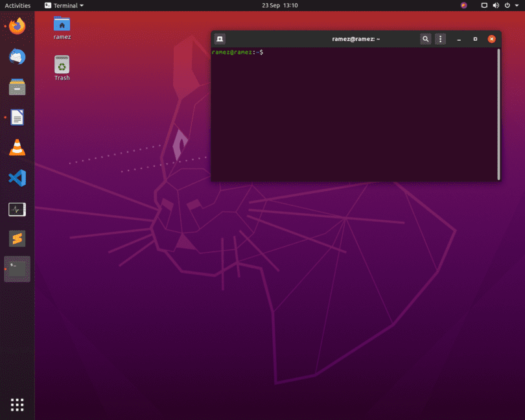Open the file manager icon in the dock

[x=17, y=87]
